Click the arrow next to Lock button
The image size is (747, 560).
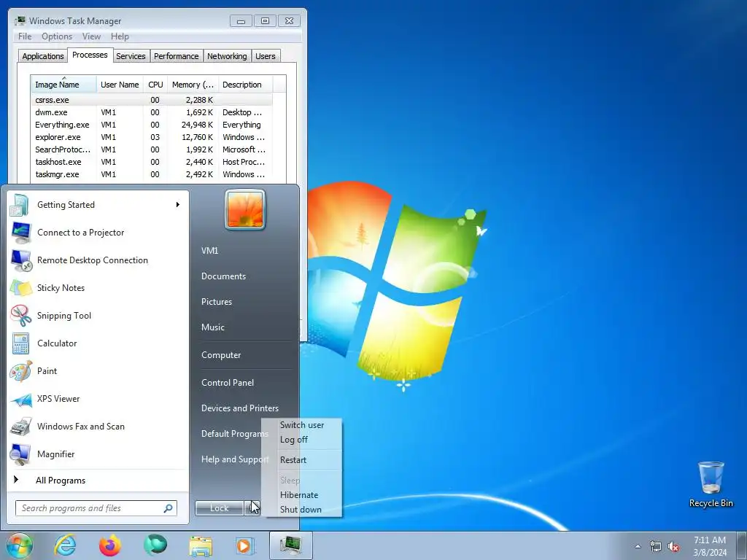[x=252, y=508]
